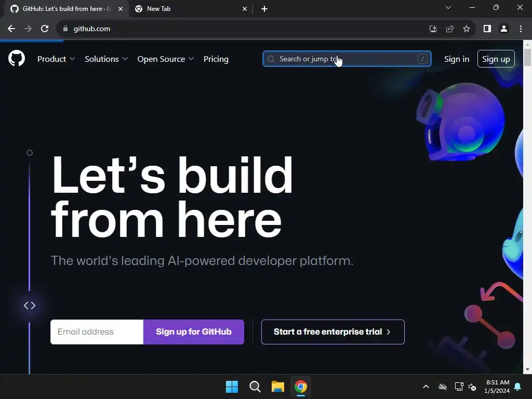
Task: Click the GitHub Octocat logo in header
Action: (x=16, y=58)
